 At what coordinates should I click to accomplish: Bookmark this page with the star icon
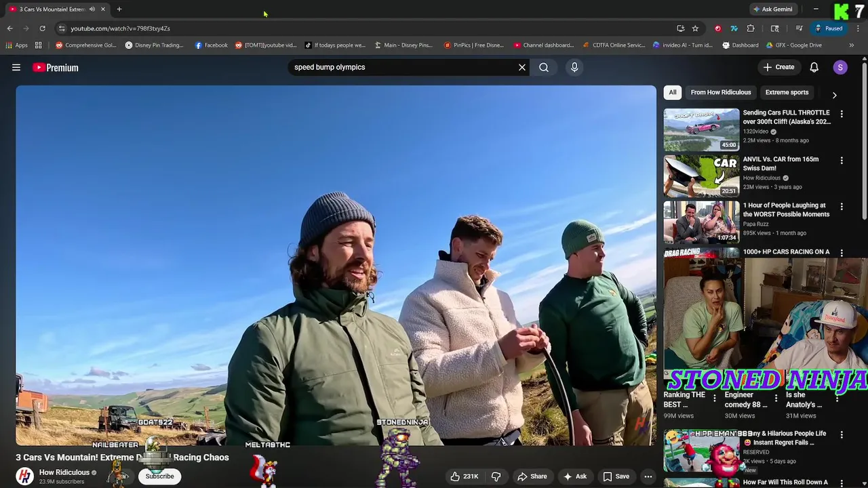coord(695,28)
